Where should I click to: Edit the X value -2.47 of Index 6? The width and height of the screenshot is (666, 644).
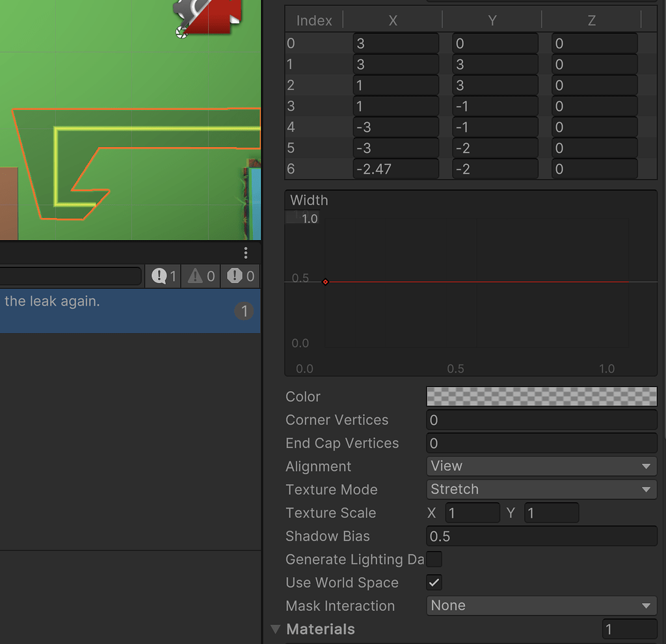coord(395,168)
